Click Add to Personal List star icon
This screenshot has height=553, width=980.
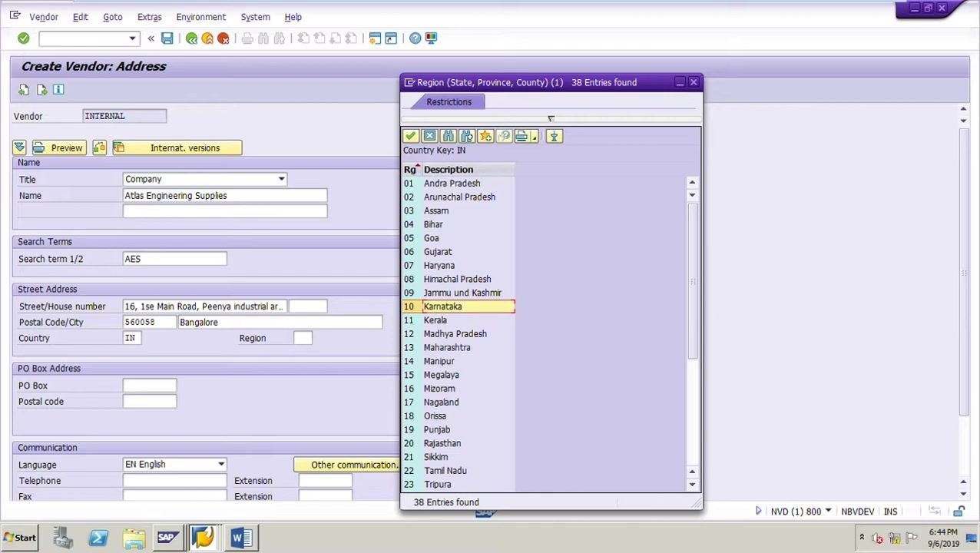pos(485,136)
